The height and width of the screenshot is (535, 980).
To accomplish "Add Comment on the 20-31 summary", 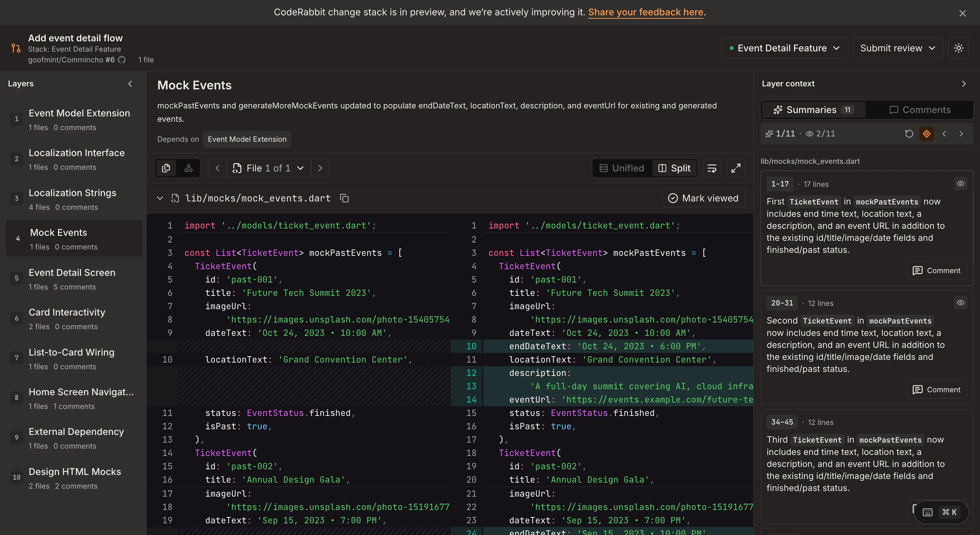I will tap(937, 390).
